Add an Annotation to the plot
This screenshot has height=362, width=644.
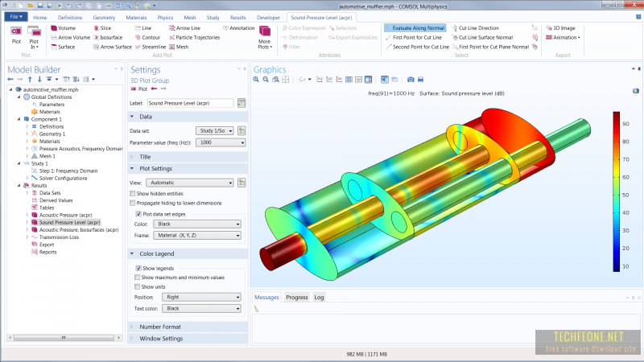[238, 28]
